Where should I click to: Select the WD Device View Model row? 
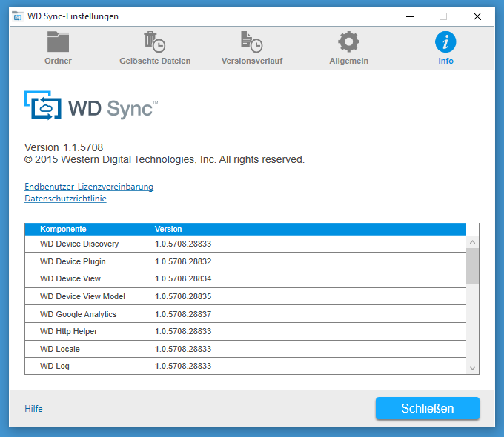pyautogui.click(x=245, y=296)
